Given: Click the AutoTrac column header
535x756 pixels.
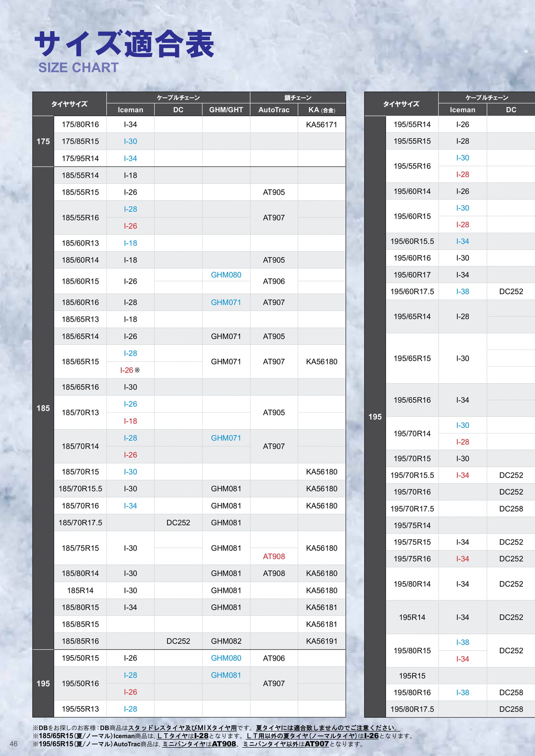Looking at the screenshot, I should click(274, 110).
